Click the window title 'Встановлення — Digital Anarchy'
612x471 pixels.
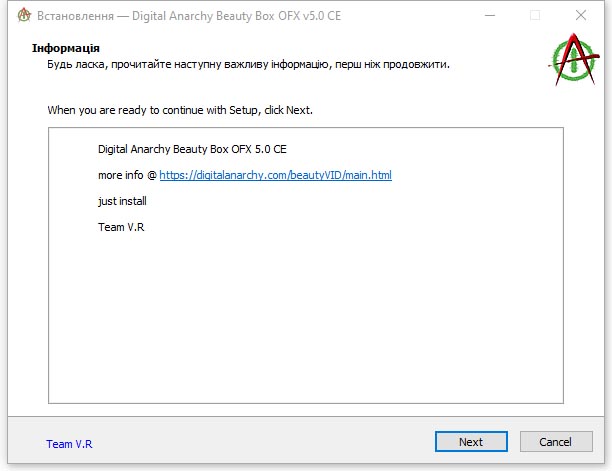point(189,16)
